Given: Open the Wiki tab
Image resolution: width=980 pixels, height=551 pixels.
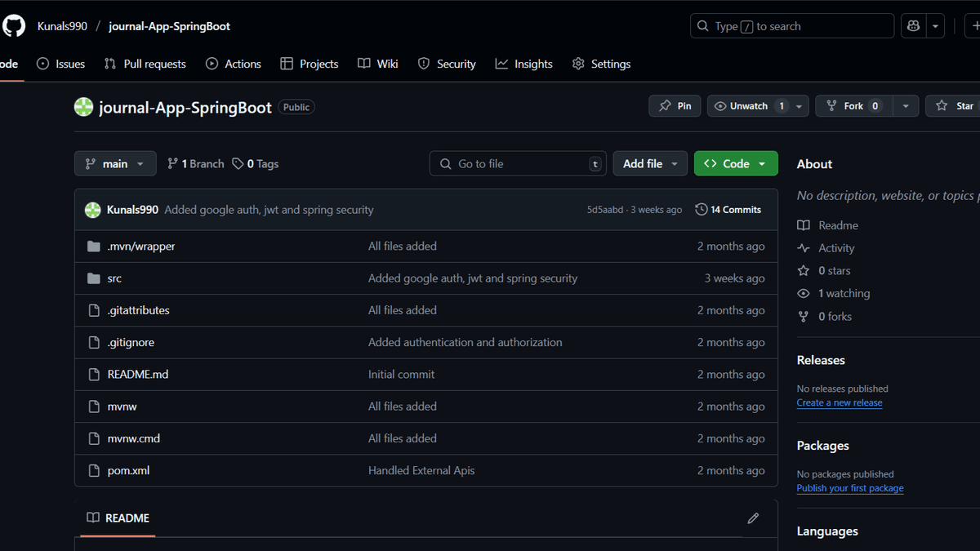Looking at the screenshot, I should click(x=378, y=64).
